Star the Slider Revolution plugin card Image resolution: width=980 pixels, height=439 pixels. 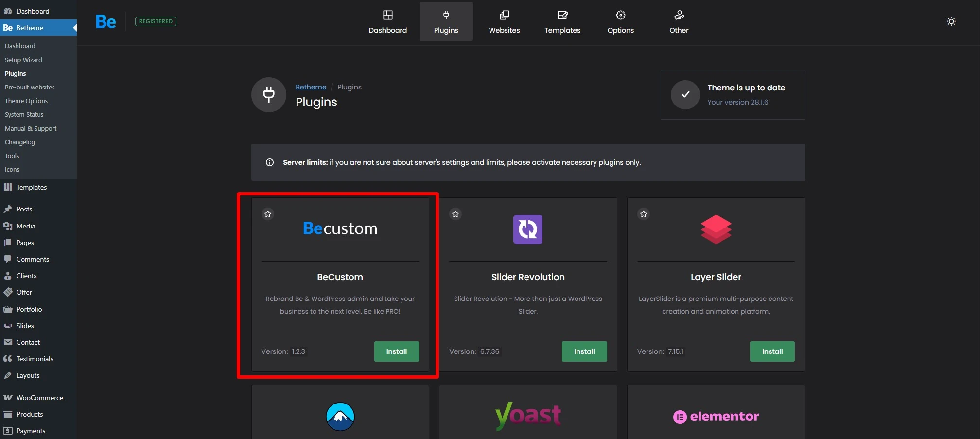(455, 214)
